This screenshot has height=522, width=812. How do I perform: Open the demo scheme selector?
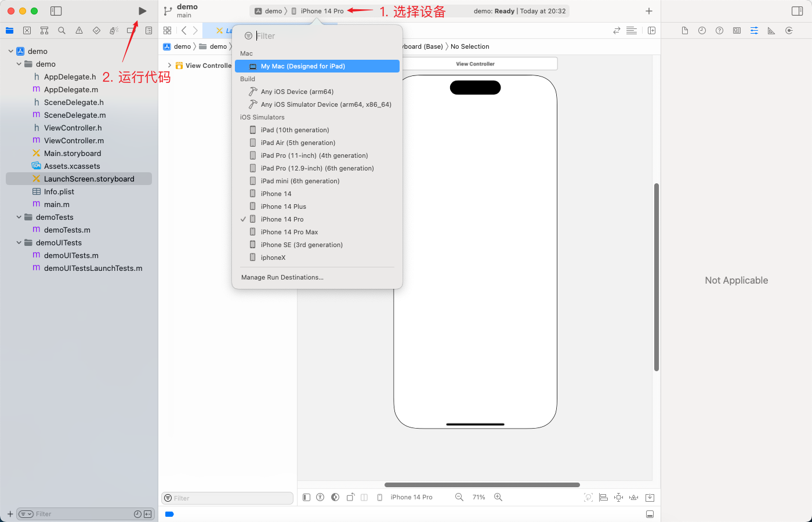click(x=268, y=11)
